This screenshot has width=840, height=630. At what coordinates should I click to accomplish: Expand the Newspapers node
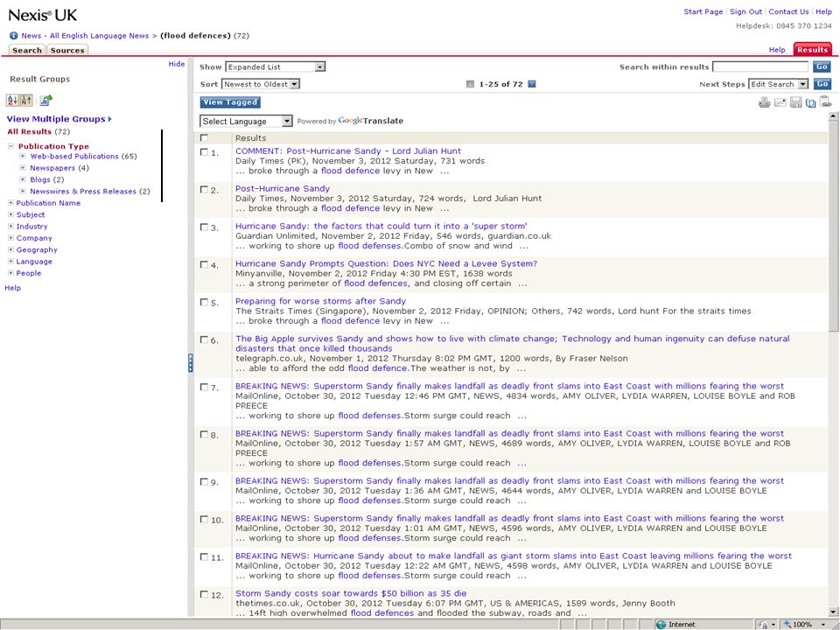(x=23, y=168)
